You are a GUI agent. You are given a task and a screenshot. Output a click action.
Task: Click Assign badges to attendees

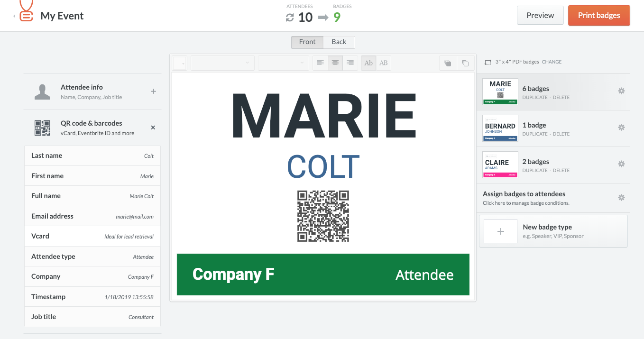(524, 194)
